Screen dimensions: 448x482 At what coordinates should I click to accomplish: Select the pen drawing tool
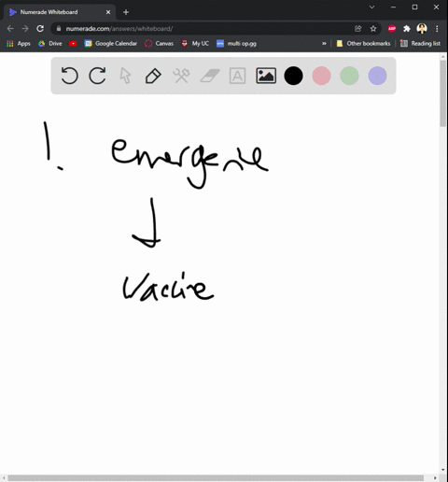(153, 76)
